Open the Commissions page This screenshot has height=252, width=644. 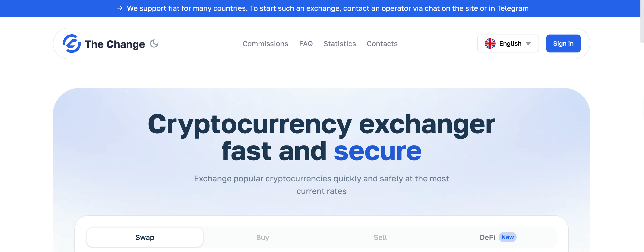point(265,44)
